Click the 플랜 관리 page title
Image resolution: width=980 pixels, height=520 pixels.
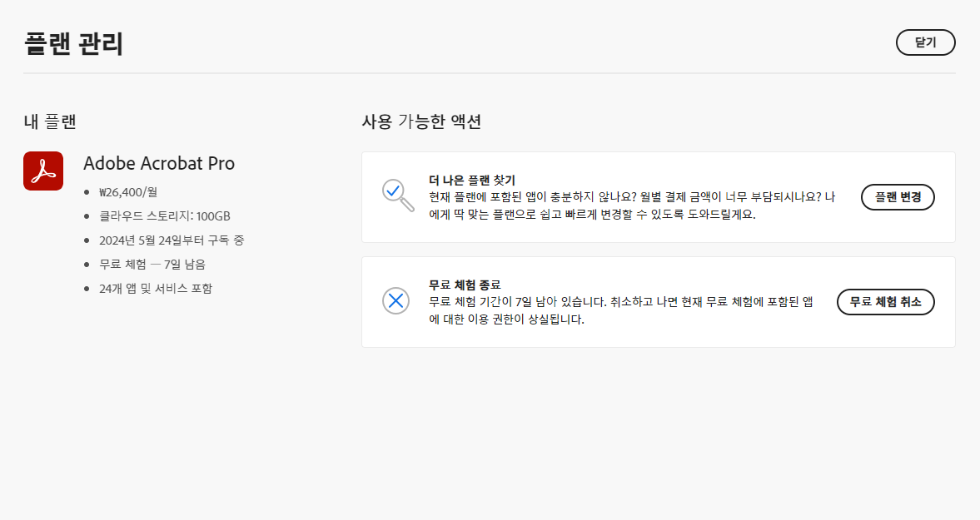pyautogui.click(x=74, y=44)
